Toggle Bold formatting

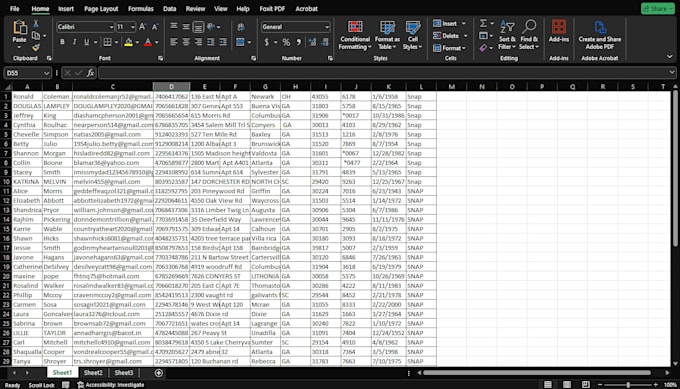coord(62,42)
